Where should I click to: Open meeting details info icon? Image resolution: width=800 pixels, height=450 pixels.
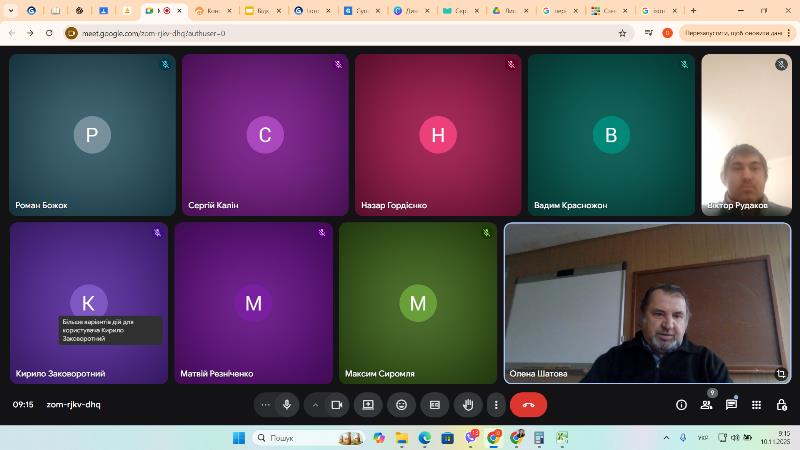click(682, 405)
